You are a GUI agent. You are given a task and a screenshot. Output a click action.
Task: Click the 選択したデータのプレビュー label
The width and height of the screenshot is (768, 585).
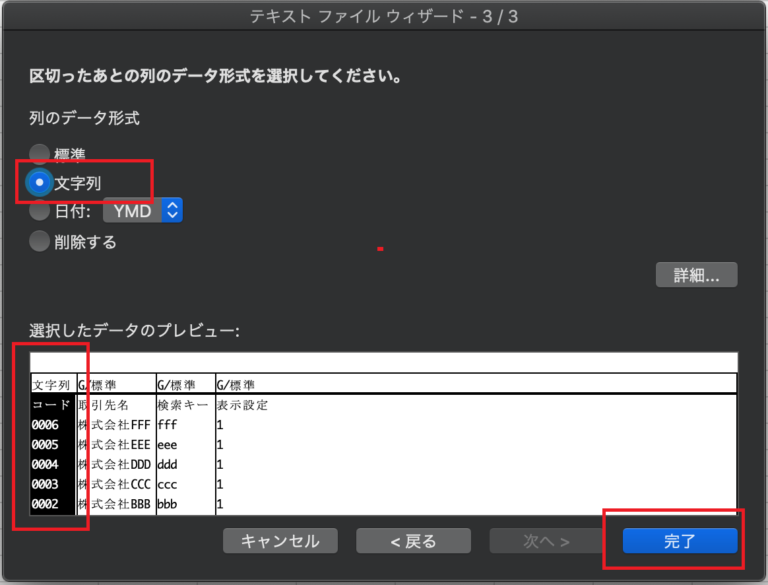[x=134, y=331]
